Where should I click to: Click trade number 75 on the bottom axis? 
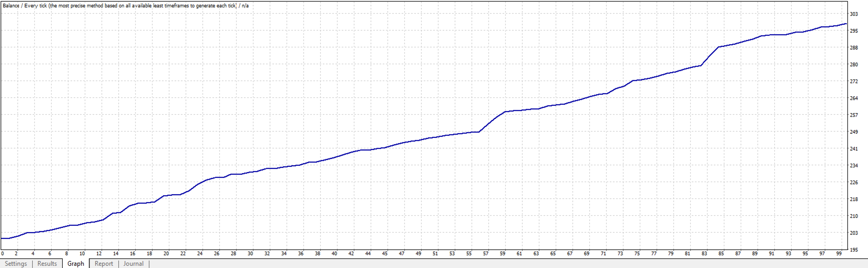click(637, 254)
